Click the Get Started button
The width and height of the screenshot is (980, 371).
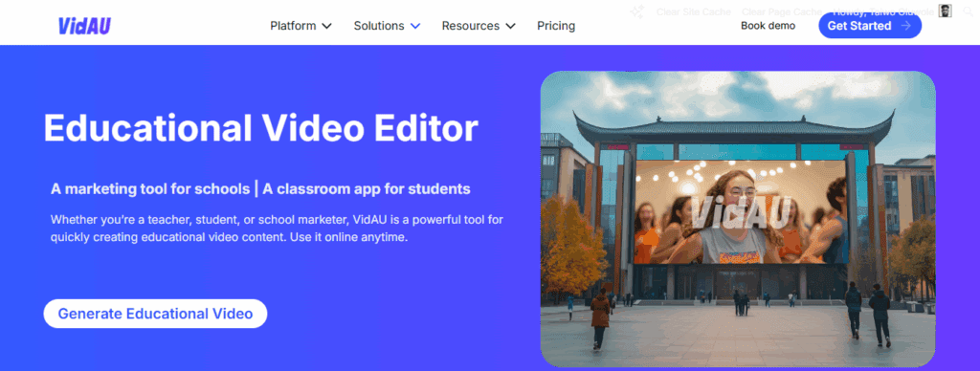[870, 26]
